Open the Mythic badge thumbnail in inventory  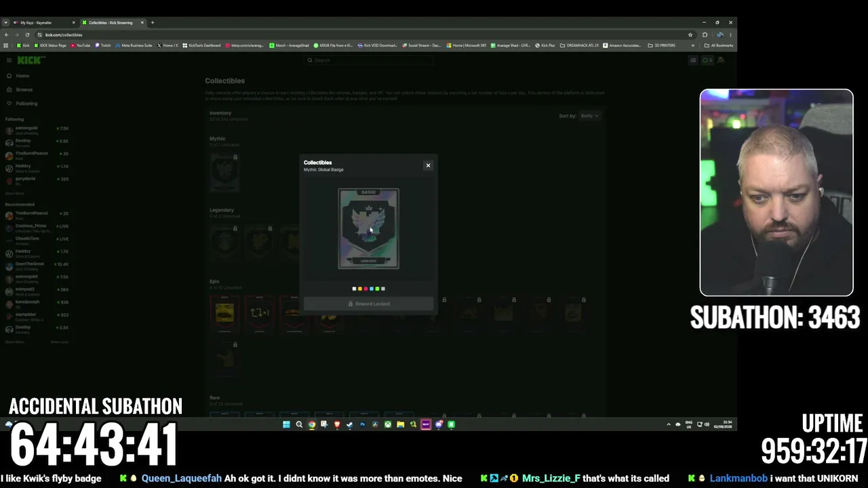[x=224, y=174]
